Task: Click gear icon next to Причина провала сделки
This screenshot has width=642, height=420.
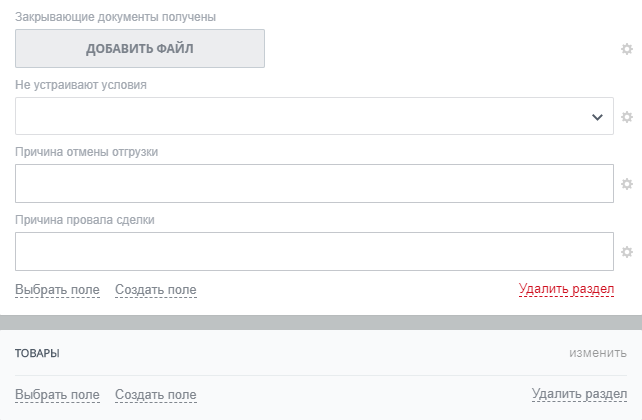Action: coord(627,252)
